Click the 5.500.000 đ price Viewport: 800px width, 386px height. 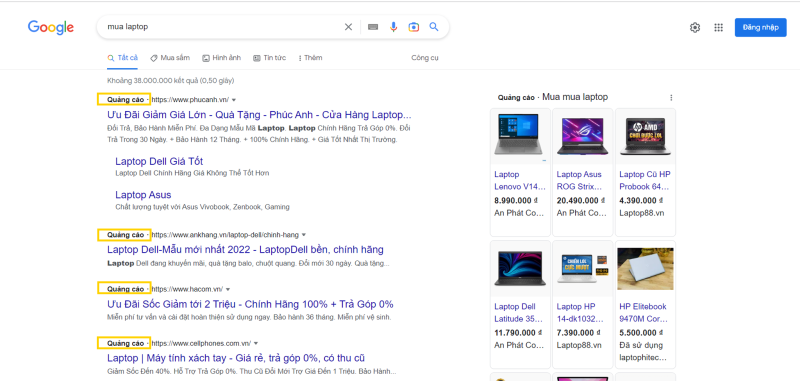coord(641,333)
